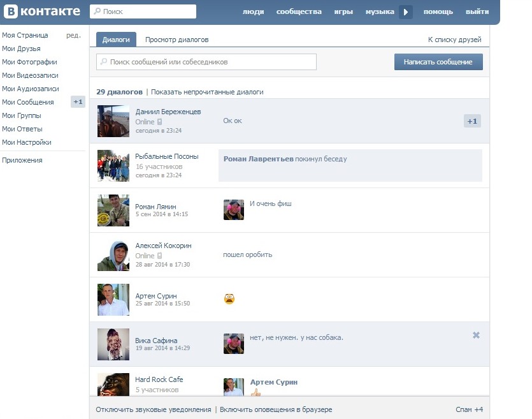Open Рыбальные Посоны conversation title

(166, 156)
